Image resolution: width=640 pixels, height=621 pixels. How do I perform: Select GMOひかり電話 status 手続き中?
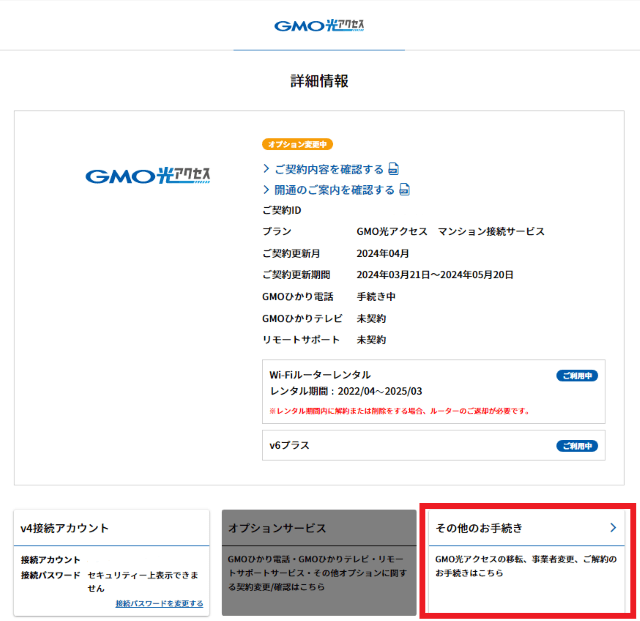pyautogui.click(x=376, y=296)
